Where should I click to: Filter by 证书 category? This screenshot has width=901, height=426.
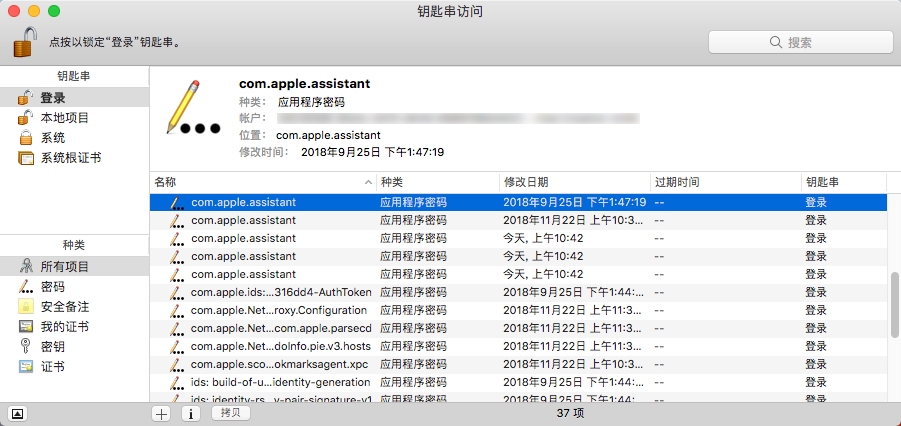[x=53, y=367]
